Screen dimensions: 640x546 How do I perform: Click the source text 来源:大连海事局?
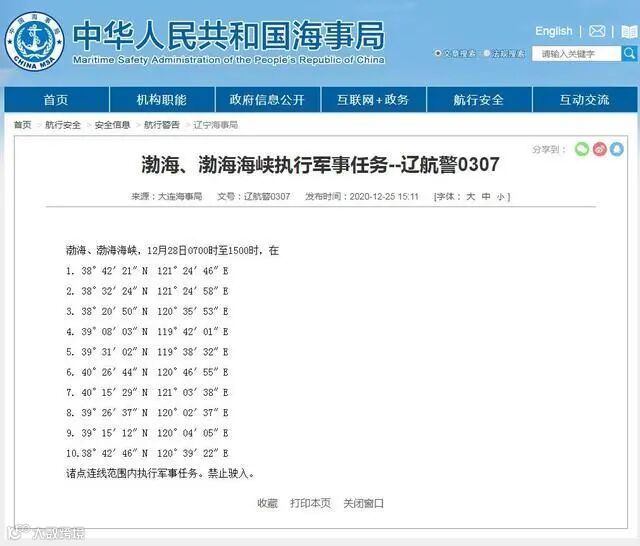click(167, 196)
